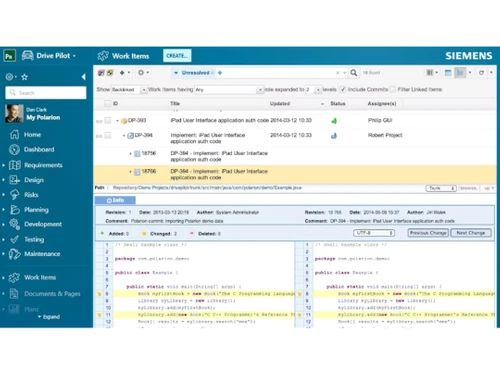Viewport: 500px width, 375px height.
Task: Click Expand at the sidebar bottom
Action: tap(49, 317)
